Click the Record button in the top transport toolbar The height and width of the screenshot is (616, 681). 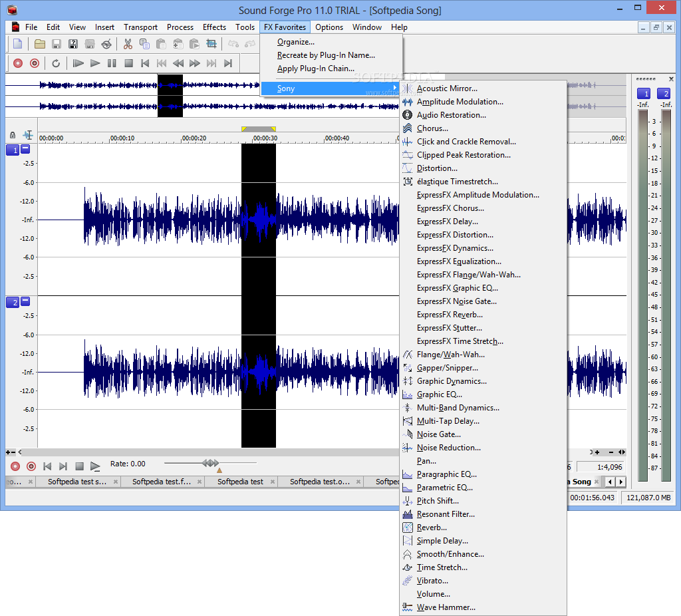(18, 63)
